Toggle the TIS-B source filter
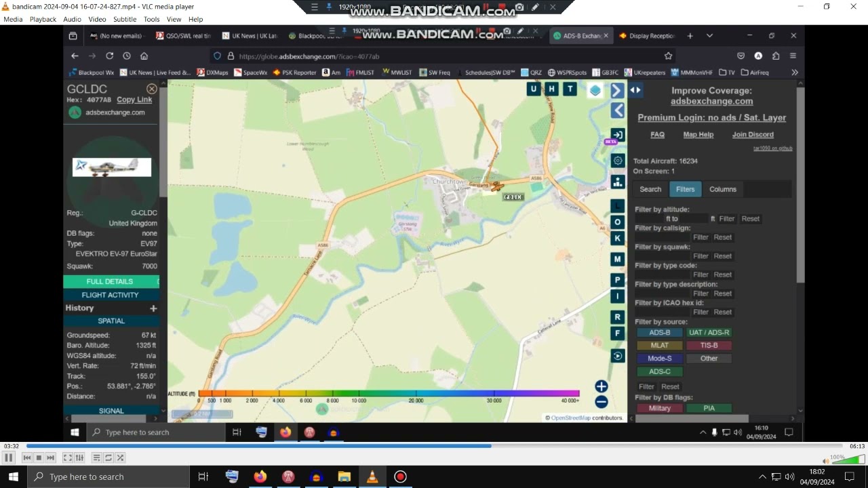Viewport: 868px width, 488px height. (709, 345)
